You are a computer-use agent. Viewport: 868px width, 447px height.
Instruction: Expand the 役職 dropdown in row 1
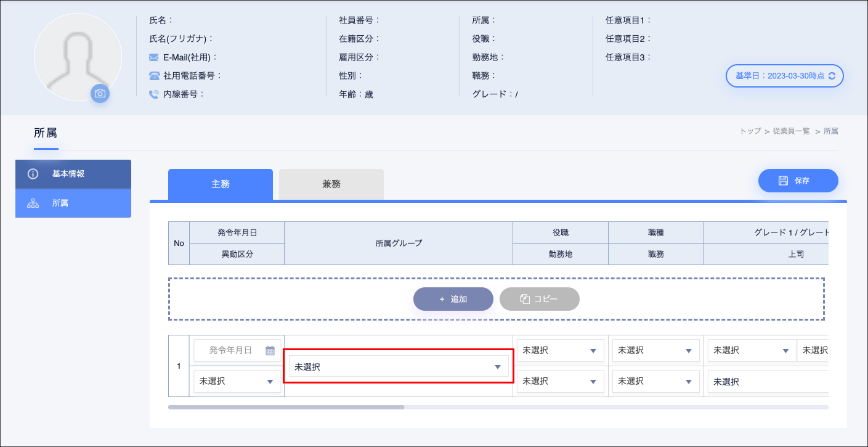pyautogui.click(x=559, y=351)
